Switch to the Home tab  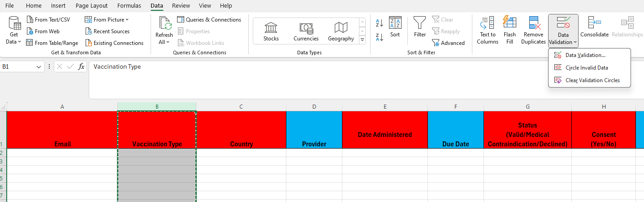[x=34, y=6]
